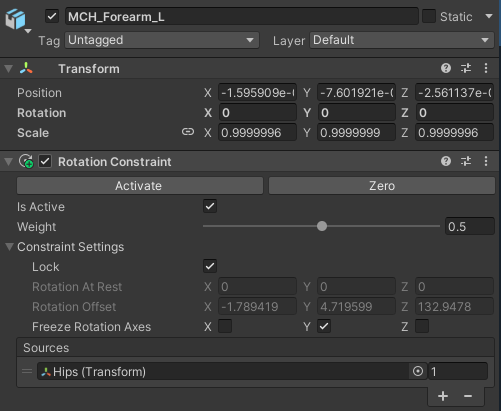Open Transform three-dot context menu
Viewport: 501px width, 411px height.
pos(486,68)
